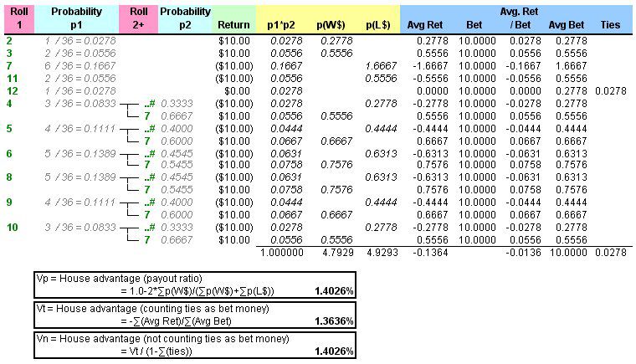This screenshot has height=364, width=636.
Task: Click the '= -∑(Avg Ret)/∑(Avg Bet)' formula
Action: click(176, 321)
